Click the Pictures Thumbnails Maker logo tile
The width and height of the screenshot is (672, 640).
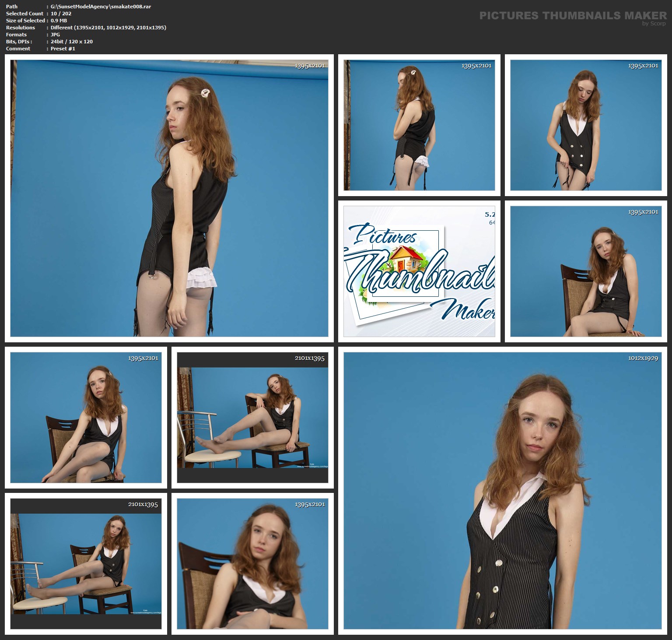419,271
